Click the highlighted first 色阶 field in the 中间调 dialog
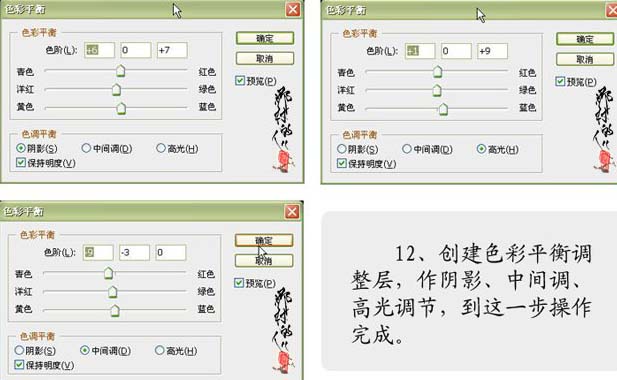Viewport: 617px width, 380px height. click(98, 253)
